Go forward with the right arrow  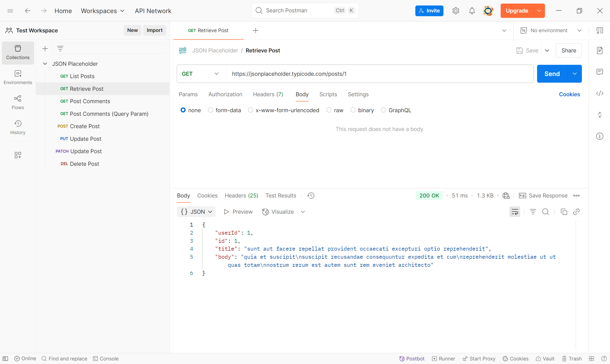[x=44, y=11]
